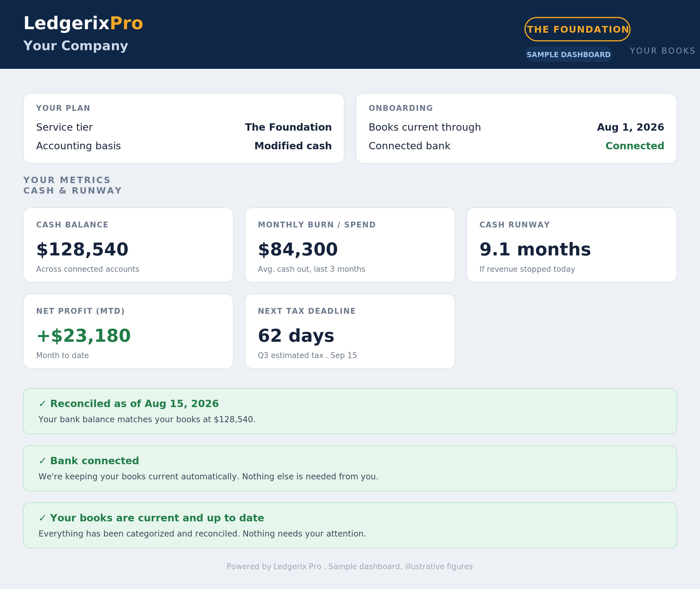Click 'Reconciled as of Aug 15, 2026' heading

coord(134,404)
